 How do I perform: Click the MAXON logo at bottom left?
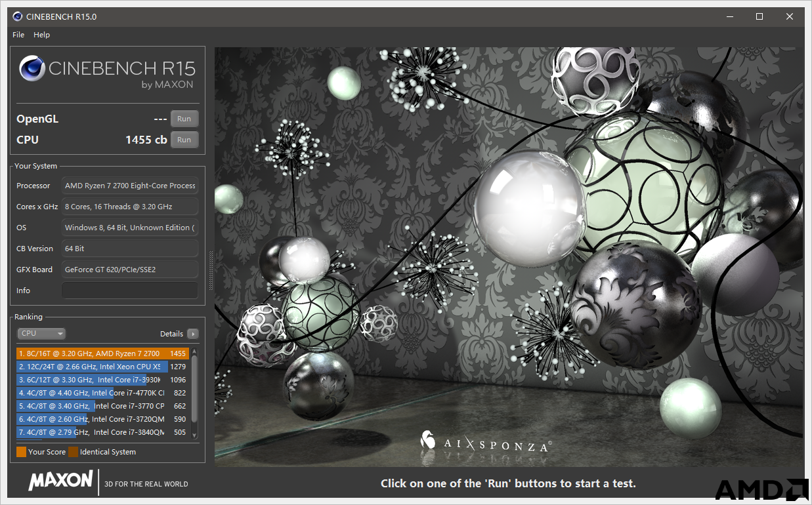(60, 481)
